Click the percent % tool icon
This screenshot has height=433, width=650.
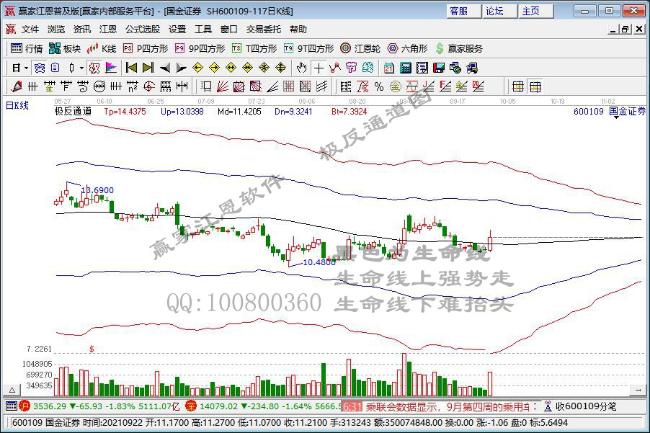379,87
